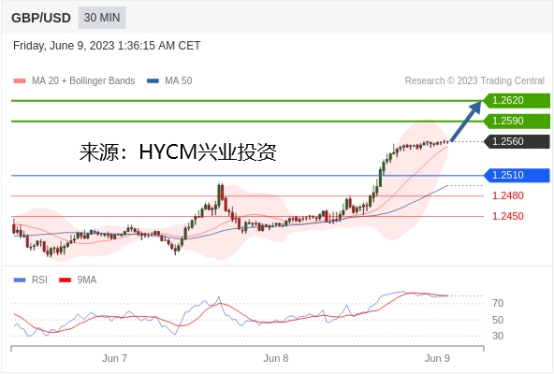Click the 1.2510 blue pivot label
Viewport: 554px width, 374px height.
pyautogui.click(x=517, y=175)
